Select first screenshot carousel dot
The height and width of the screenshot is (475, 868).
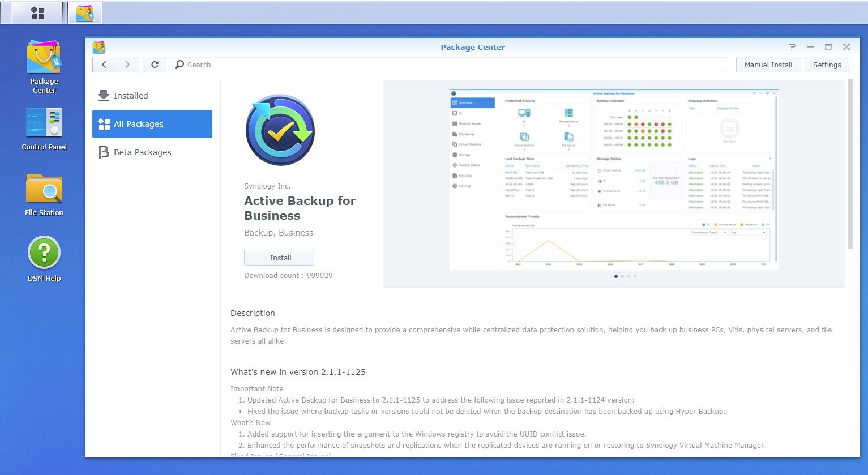pyautogui.click(x=616, y=276)
